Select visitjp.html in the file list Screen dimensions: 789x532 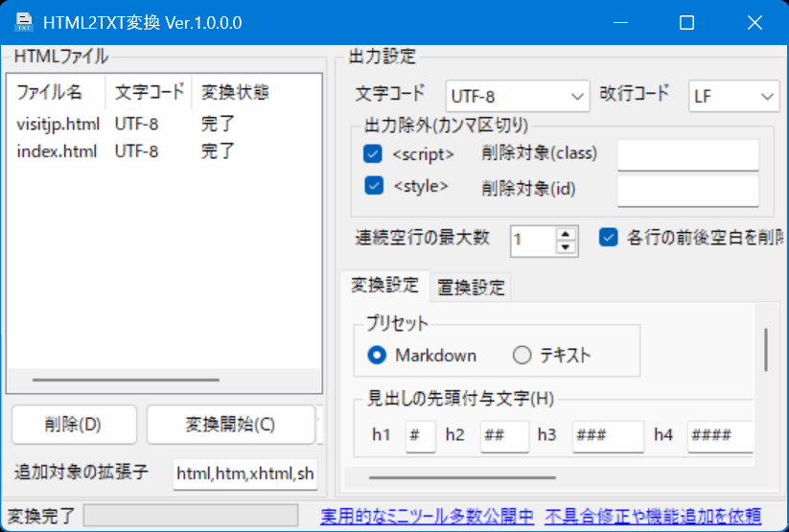pos(58,124)
